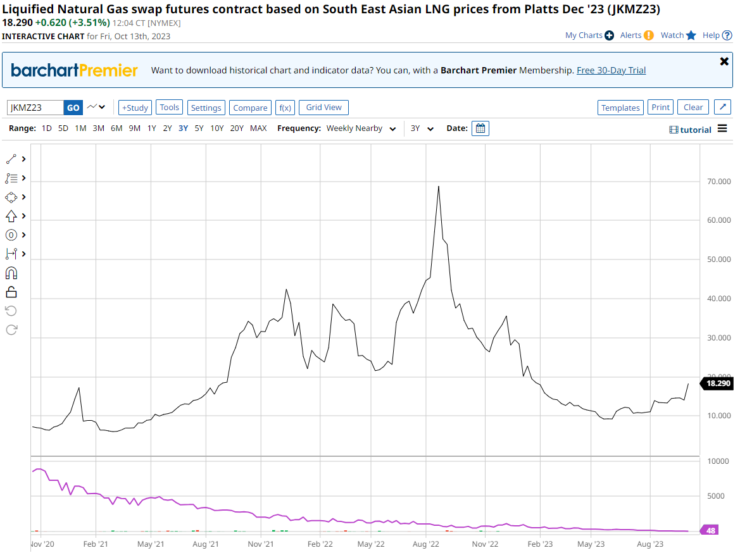Open the Free 30-Day Trial link
The width and height of the screenshot is (740, 560).
pyautogui.click(x=611, y=70)
